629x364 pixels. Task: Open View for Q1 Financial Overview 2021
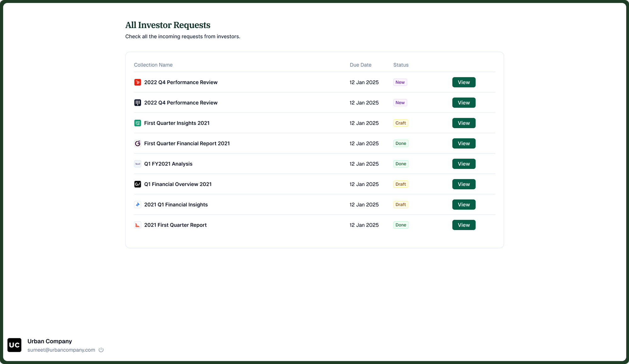pos(464,184)
